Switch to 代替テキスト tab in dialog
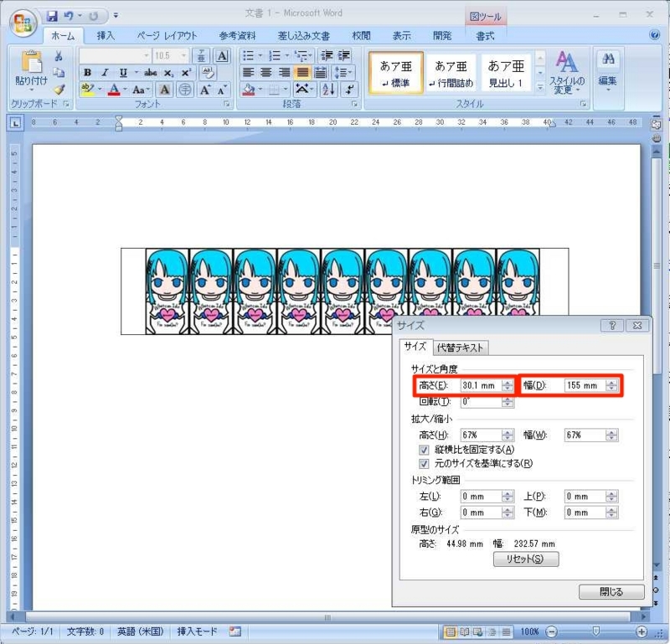The image size is (670, 644). point(460,348)
